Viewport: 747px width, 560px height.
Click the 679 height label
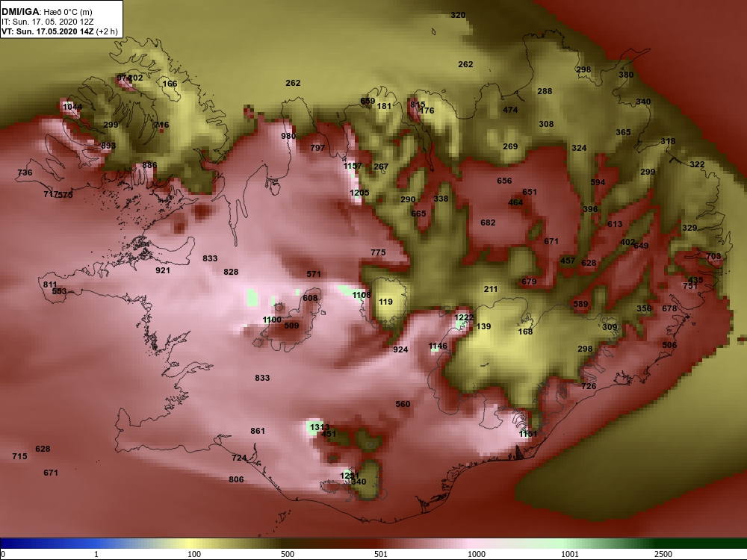pyautogui.click(x=529, y=281)
